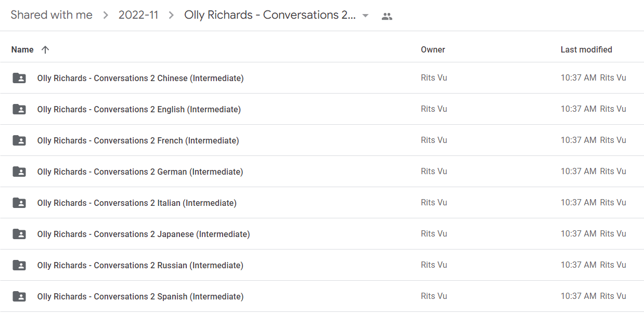
Task: Open the Shared with me breadcrumb
Action: tap(51, 15)
